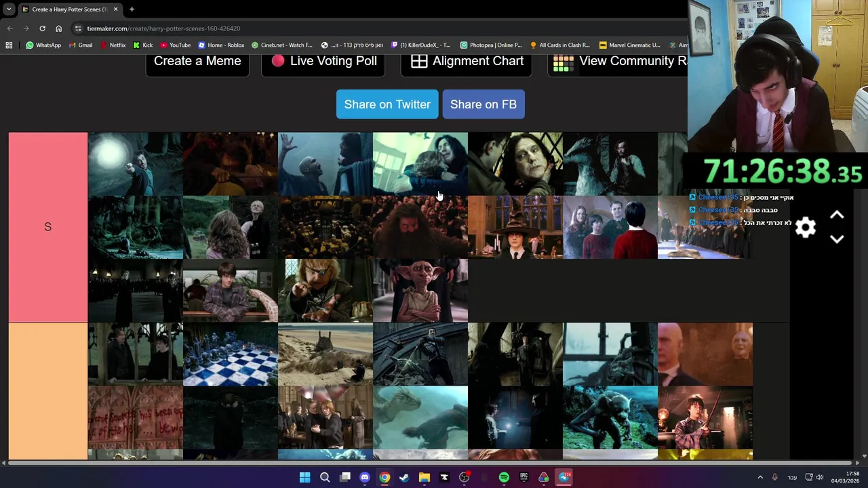Open Epic Games Launcher from the taskbar

click(x=524, y=477)
